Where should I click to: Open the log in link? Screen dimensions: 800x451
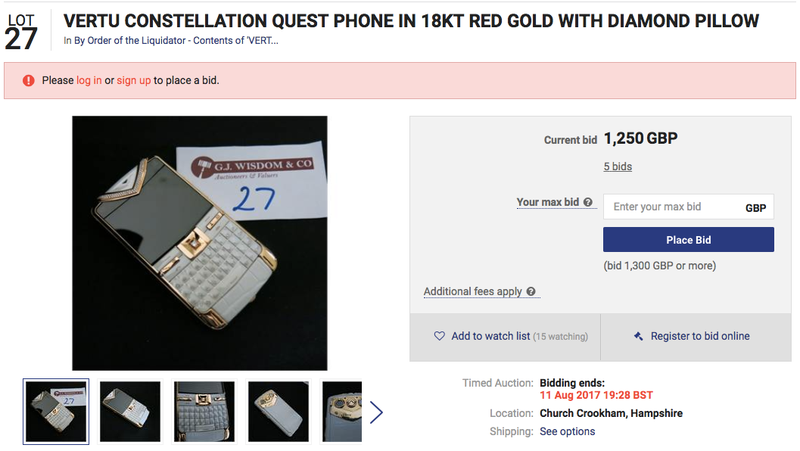(89, 81)
